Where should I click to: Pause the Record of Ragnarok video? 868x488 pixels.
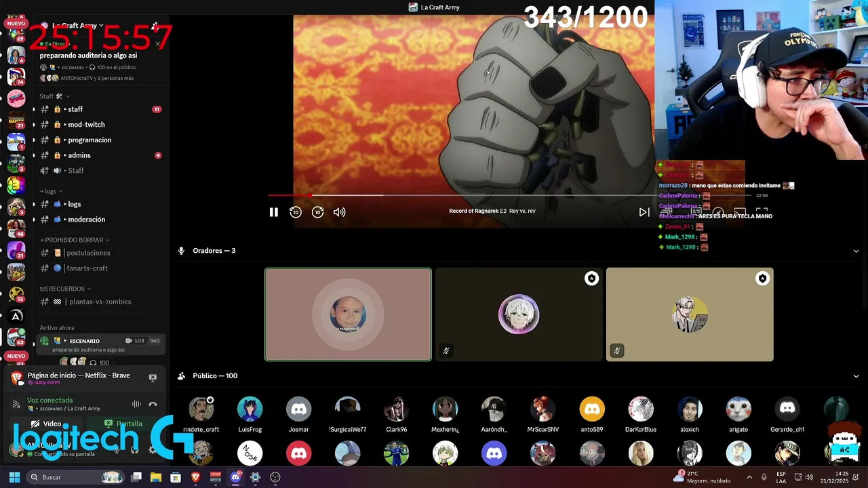tap(274, 212)
